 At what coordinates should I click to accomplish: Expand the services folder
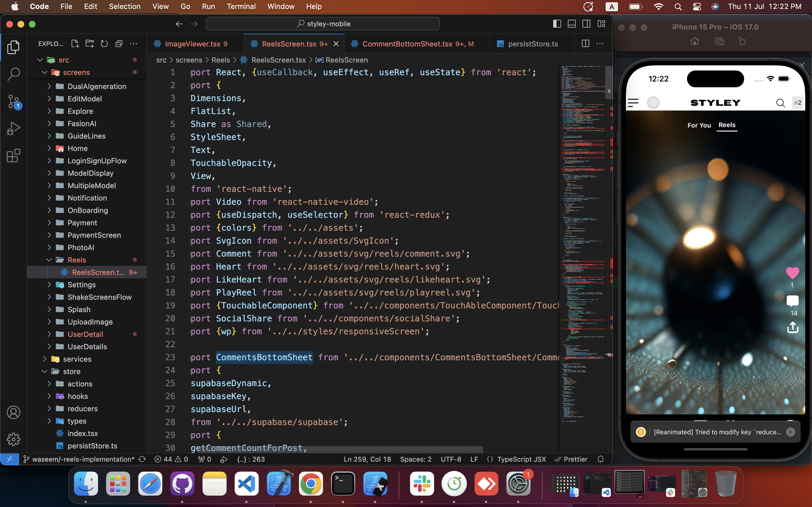click(77, 359)
